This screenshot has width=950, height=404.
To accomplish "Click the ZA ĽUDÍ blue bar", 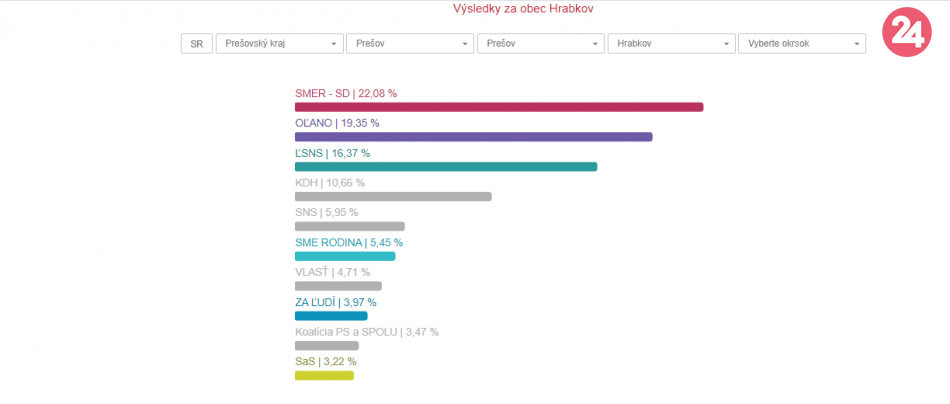I will pyautogui.click(x=331, y=316).
